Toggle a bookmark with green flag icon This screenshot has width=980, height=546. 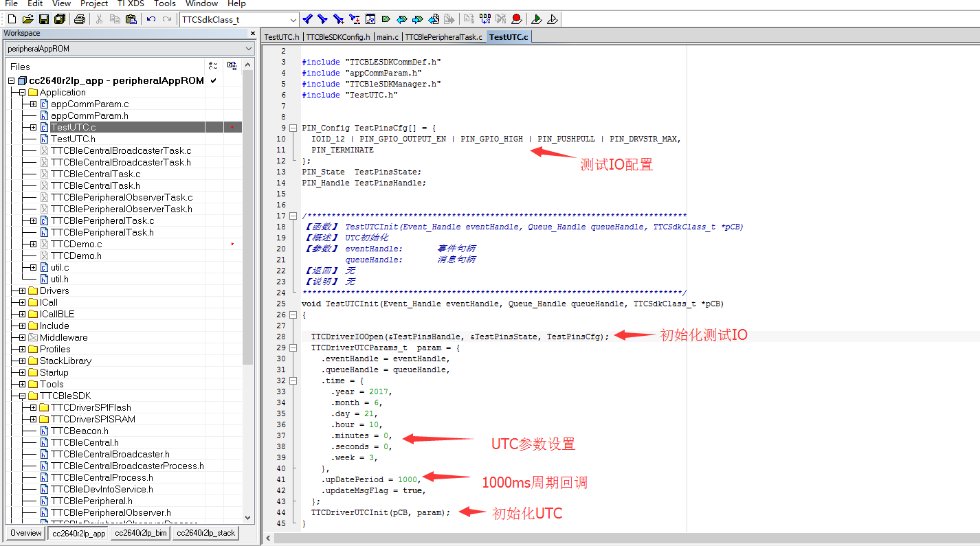click(x=386, y=19)
